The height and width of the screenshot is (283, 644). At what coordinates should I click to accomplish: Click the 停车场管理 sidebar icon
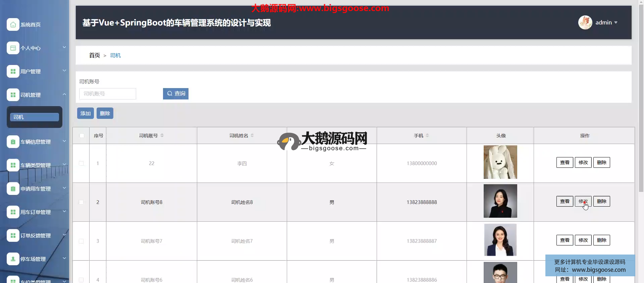click(13, 259)
